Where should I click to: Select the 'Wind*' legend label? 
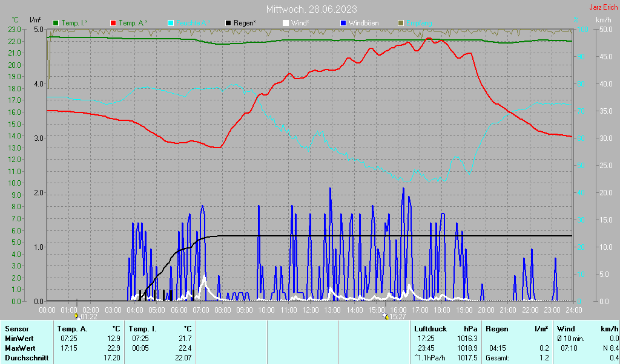coord(300,24)
